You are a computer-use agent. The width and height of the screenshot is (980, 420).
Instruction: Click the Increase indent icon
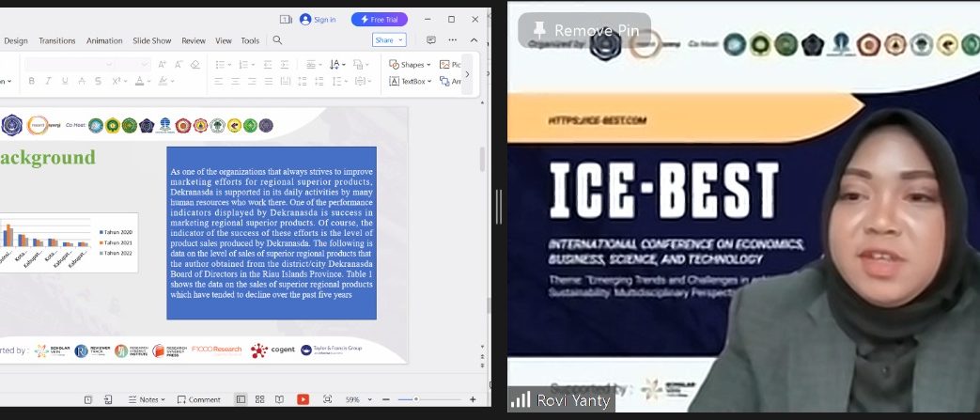(285, 65)
